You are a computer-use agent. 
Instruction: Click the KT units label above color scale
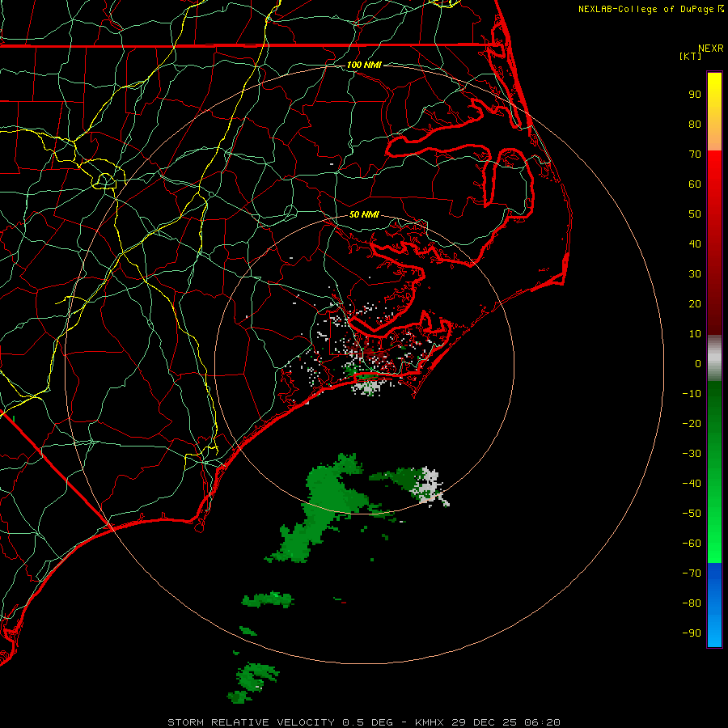(x=690, y=56)
